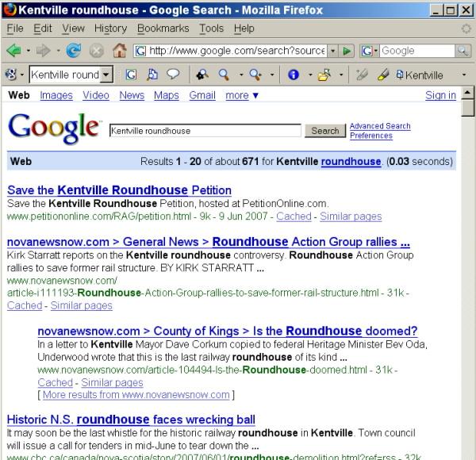Click the Google Search button
Screen dimensions: 476x460
[x=325, y=131]
